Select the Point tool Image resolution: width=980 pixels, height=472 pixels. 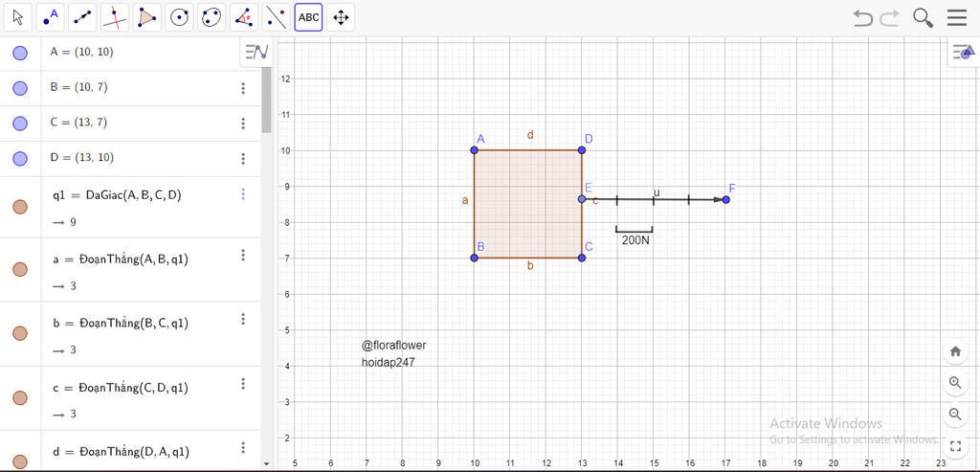coord(51,17)
